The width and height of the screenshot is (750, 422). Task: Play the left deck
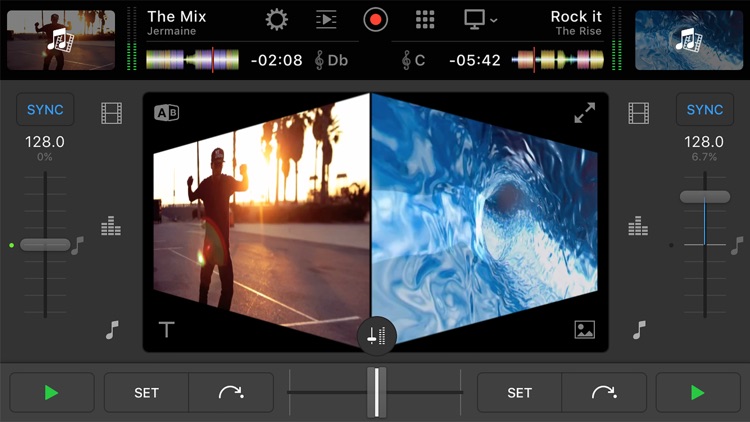point(52,393)
